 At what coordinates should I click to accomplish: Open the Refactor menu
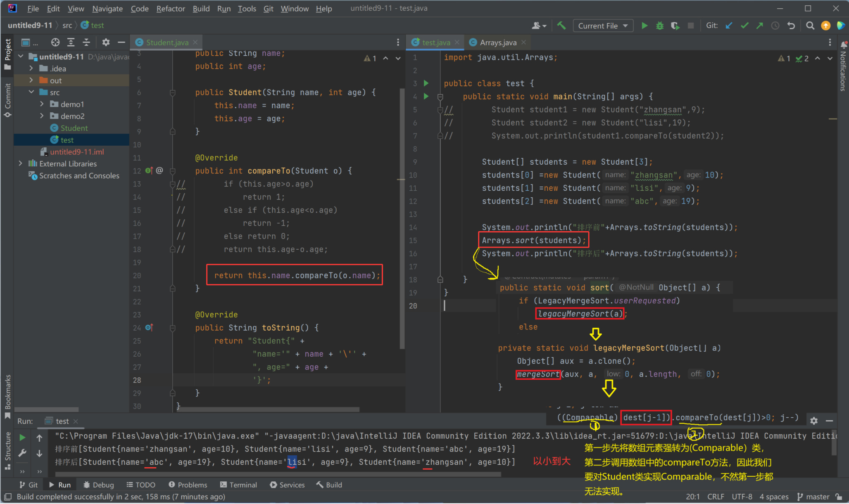170,8
